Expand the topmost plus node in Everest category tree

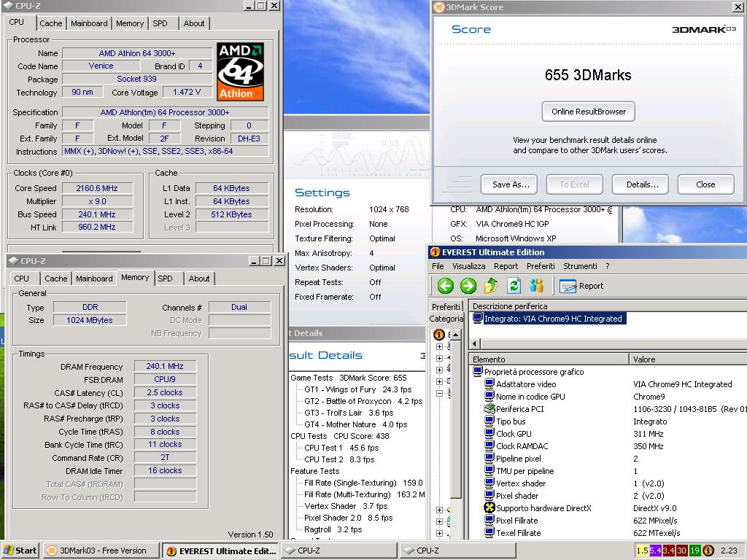point(439,346)
